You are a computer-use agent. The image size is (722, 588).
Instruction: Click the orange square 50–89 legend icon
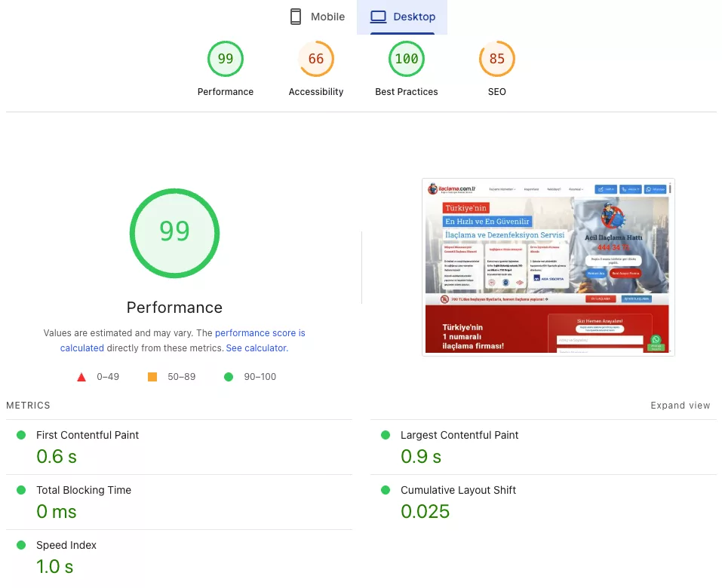point(152,377)
